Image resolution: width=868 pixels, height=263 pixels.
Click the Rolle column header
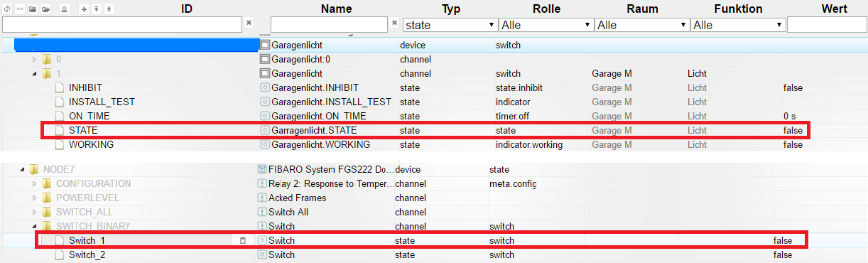(546, 9)
